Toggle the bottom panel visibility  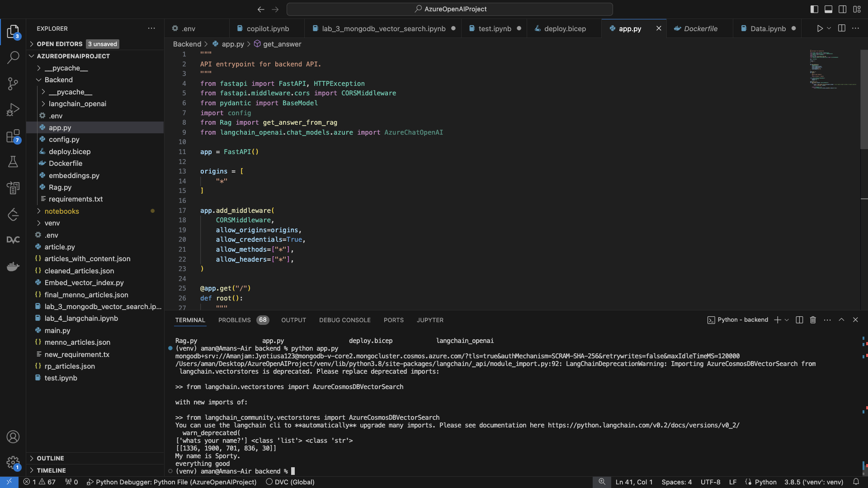[x=828, y=9]
